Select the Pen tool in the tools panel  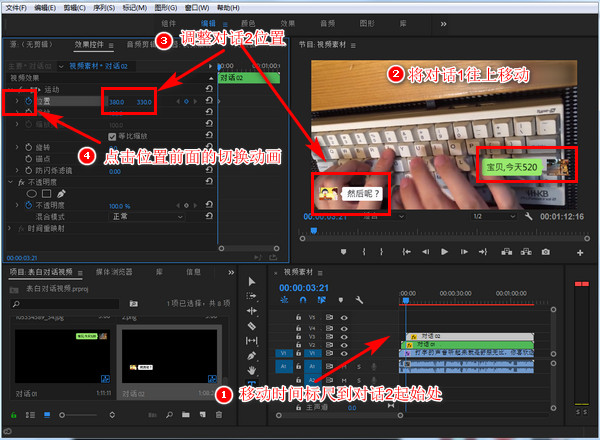(x=251, y=355)
